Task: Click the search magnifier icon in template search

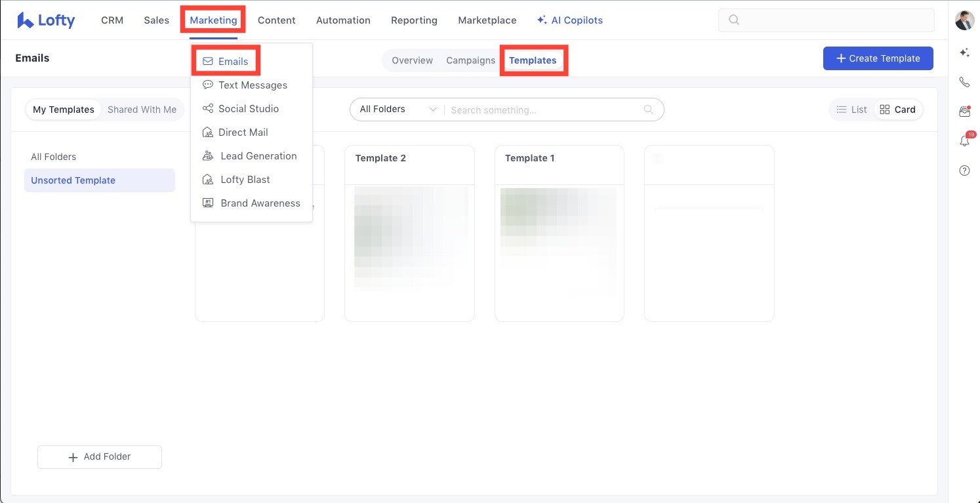Action: tap(648, 110)
